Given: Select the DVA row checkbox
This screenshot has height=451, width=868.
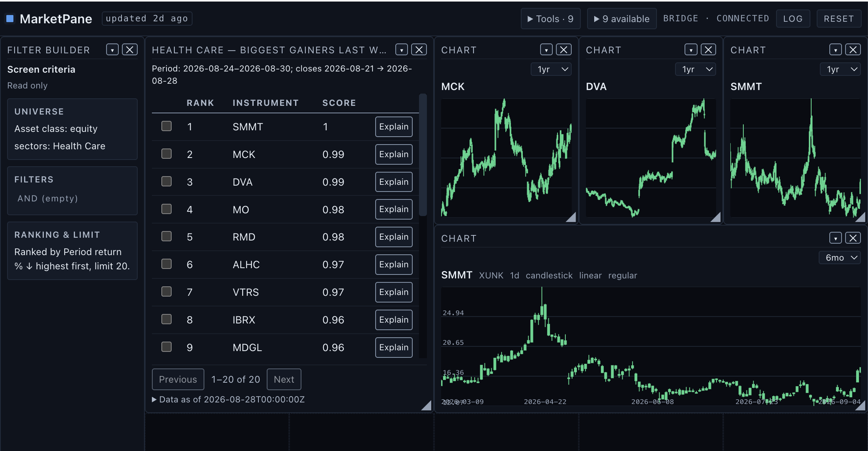Looking at the screenshot, I should click(166, 182).
